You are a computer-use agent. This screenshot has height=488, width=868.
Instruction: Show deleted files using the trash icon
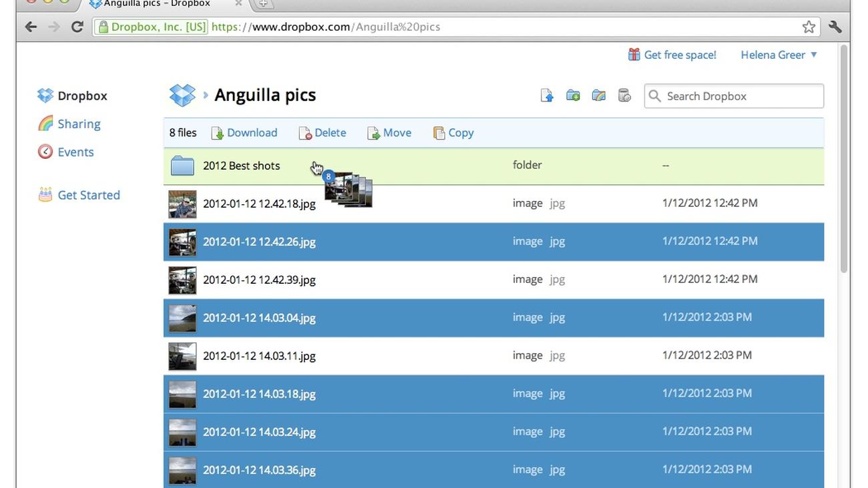coord(624,95)
